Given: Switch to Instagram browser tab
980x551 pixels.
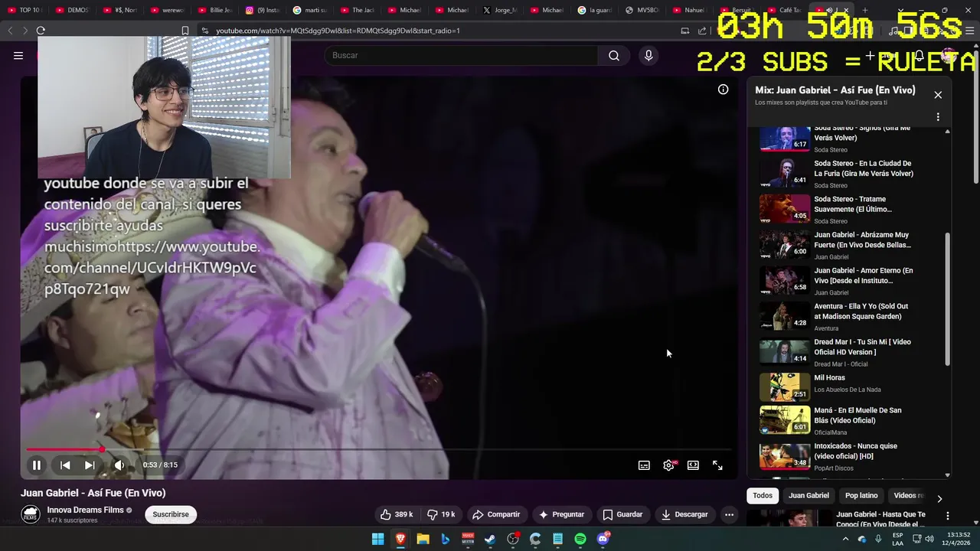Looking at the screenshot, I should [263, 10].
